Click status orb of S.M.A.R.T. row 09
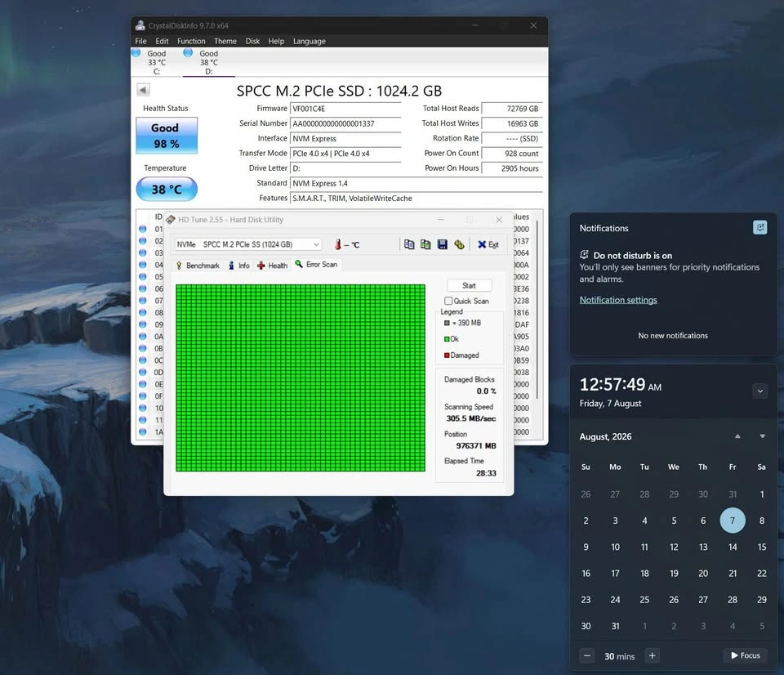 [142, 324]
